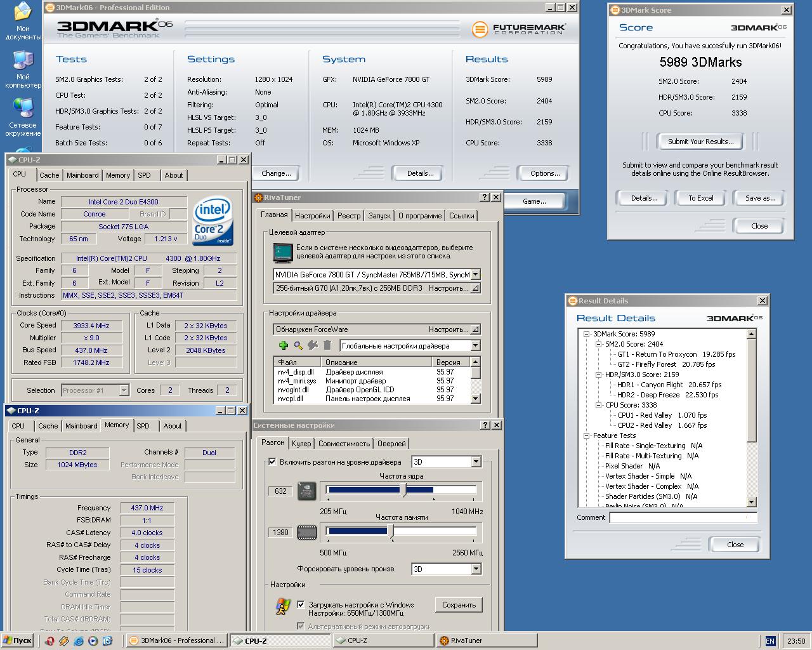Screen dimensions: 812x650
Task: Switch to the Оверлей tab
Action: 391,444
